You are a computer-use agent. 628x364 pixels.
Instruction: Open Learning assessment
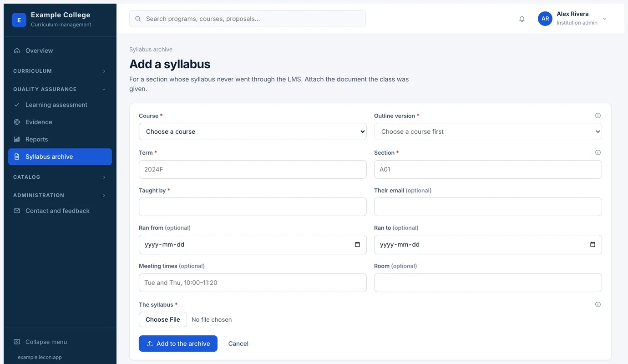60,105
